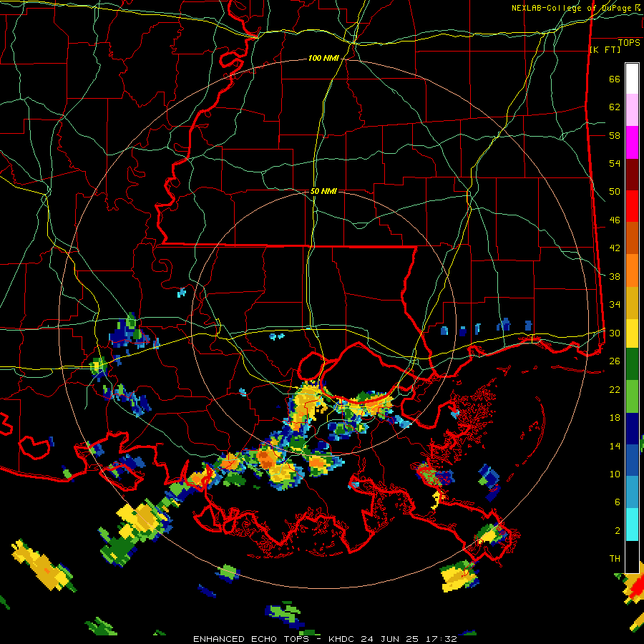Click the 62 scale label
644x644 pixels.
(x=615, y=107)
